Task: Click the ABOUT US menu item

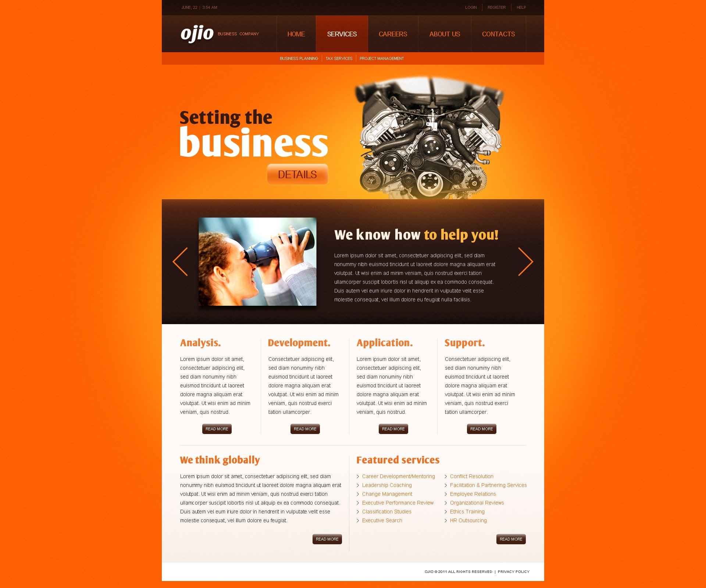Action: pos(444,34)
